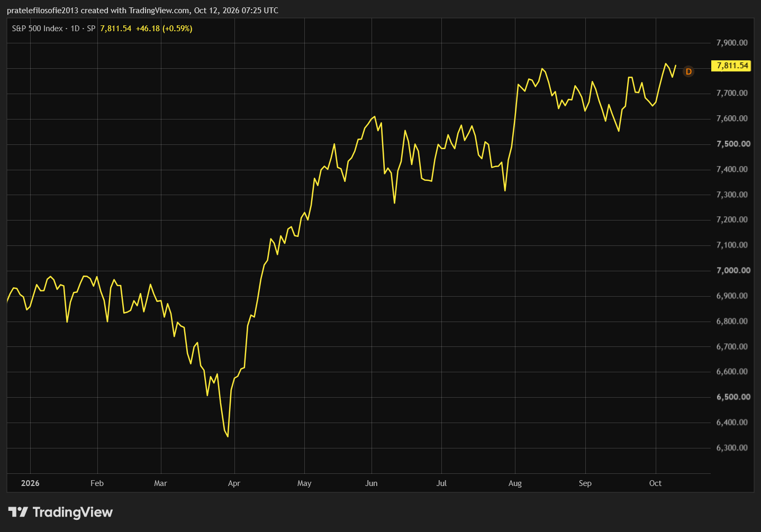Click the 6,400.00 price axis label

coord(732,422)
